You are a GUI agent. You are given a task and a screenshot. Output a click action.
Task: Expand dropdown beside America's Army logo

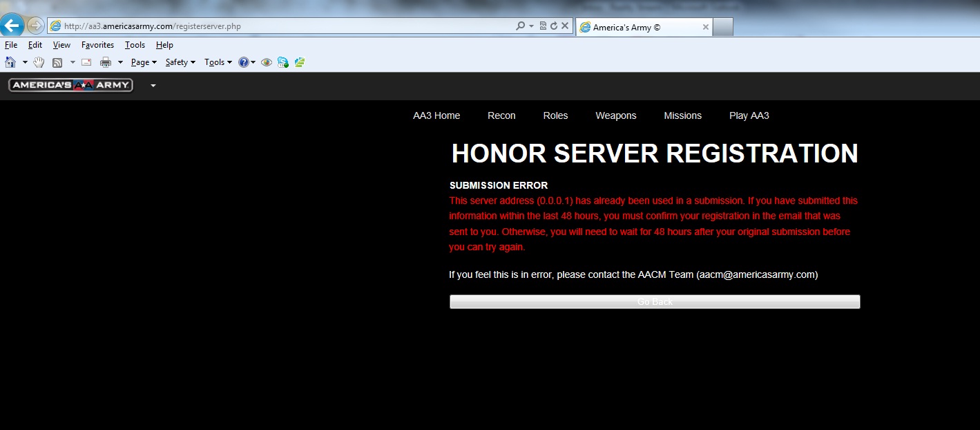[x=153, y=86]
